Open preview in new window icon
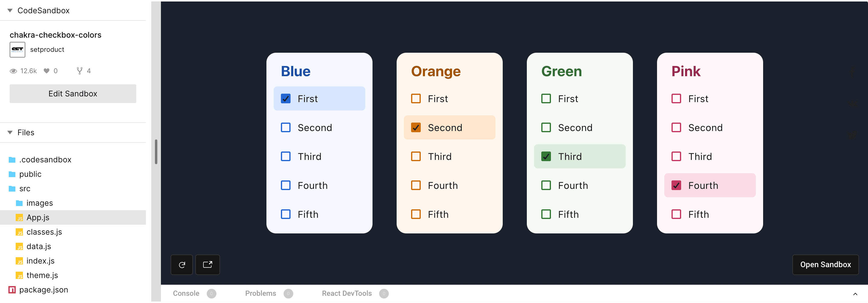The width and height of the screenshot is (868, 303). click(208, 265)
